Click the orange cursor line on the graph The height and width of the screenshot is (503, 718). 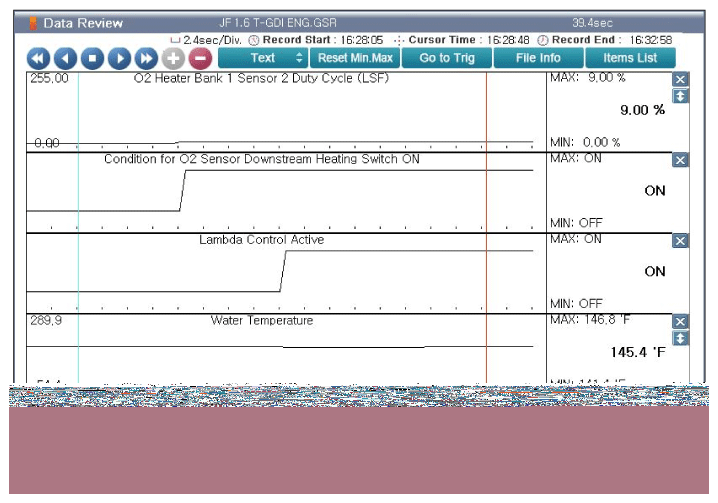pos(486,200)
